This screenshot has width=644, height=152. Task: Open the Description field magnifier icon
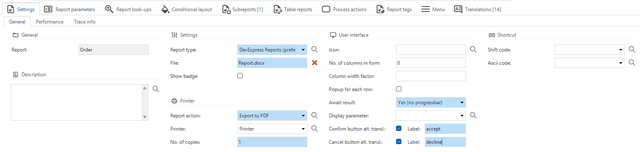click(x=156, y=89)
